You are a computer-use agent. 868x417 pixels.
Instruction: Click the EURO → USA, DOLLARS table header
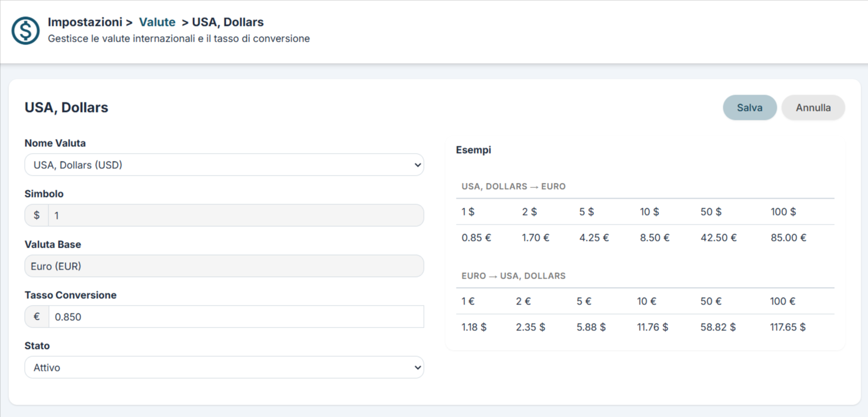(x=513, y=276)
